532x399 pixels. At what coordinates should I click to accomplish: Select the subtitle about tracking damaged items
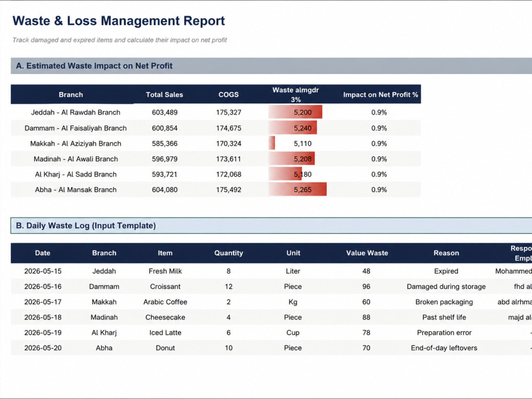click(119, 40)
